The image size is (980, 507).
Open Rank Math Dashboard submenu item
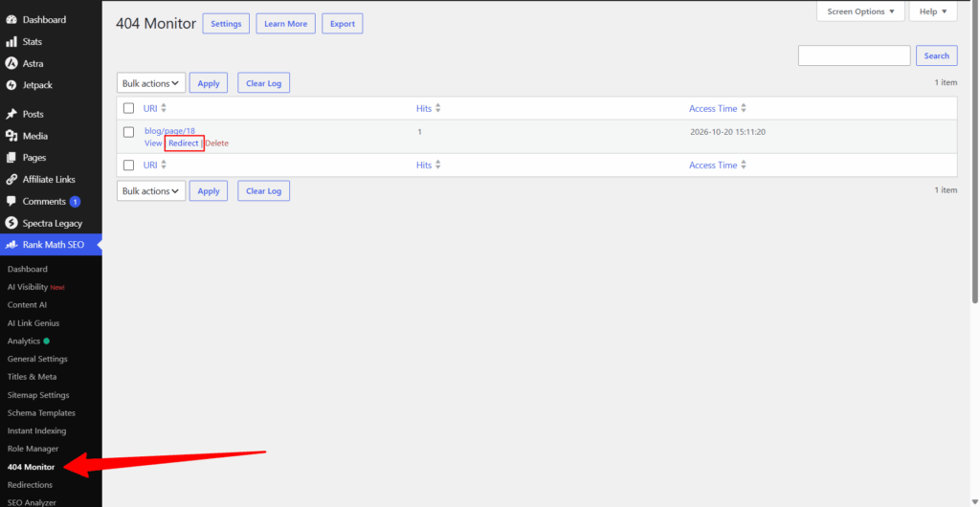pos(28,269)
